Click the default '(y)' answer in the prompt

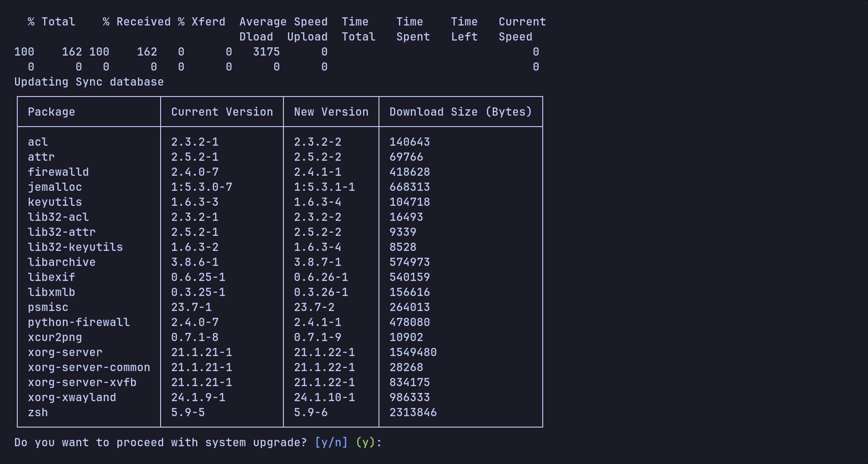coord(365,443)
